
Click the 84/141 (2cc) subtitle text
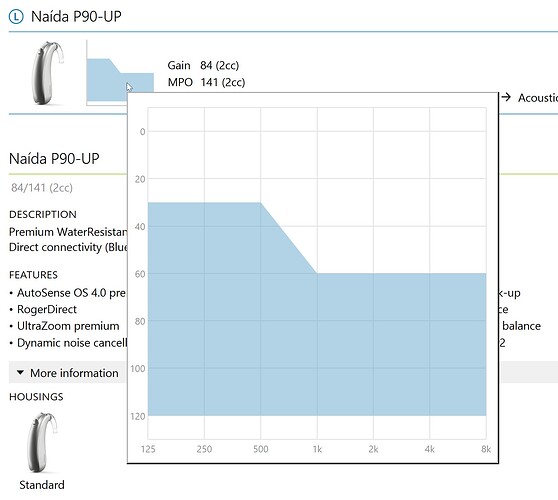pyautogui.click(x=42, y=188)
